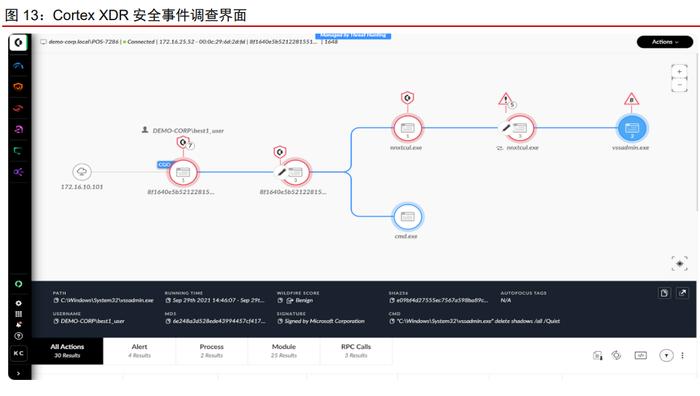
Task: Click DEMO-CORP\best1_user label above the graph
Action: [x=188, y=131]
